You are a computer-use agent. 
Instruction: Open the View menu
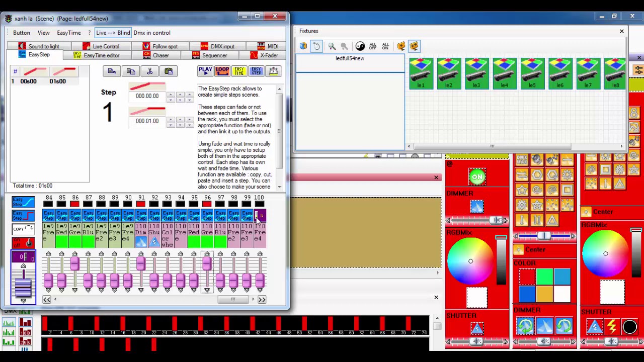point(43,33)
